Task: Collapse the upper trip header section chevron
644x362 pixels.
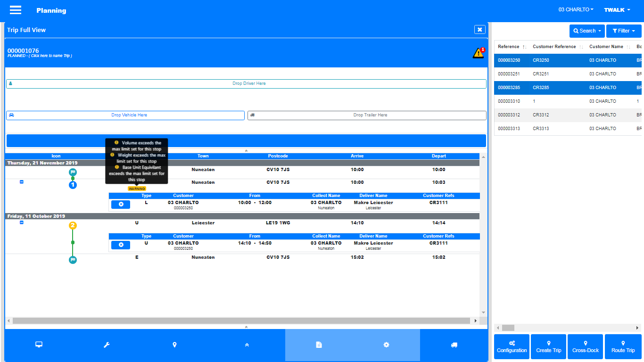Action: click(246, 150)
